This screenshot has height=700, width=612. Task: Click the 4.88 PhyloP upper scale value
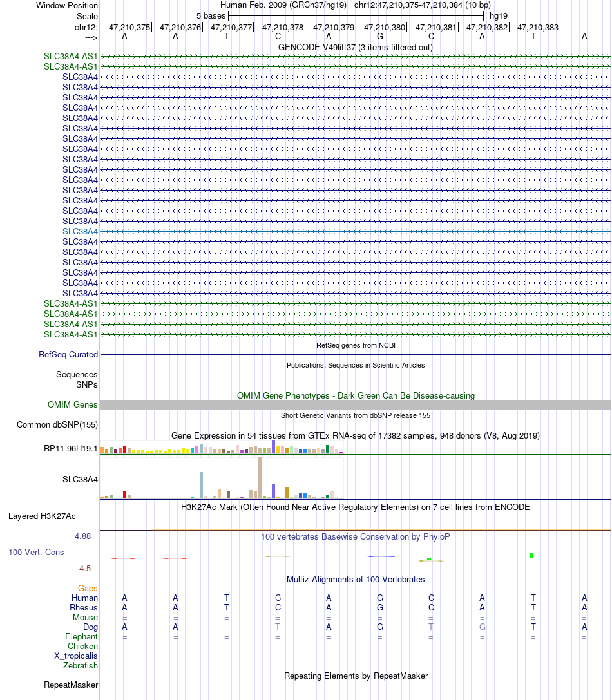point(82,536)
